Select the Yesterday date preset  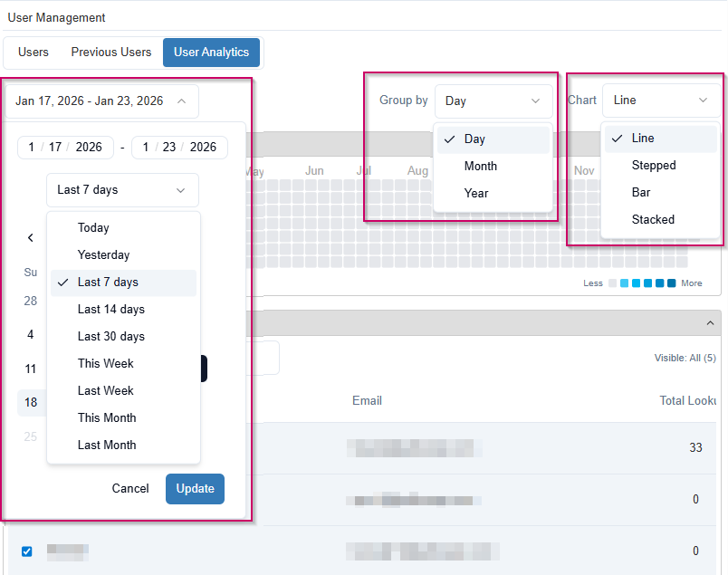pyautogui.click(x=102, y=254)
